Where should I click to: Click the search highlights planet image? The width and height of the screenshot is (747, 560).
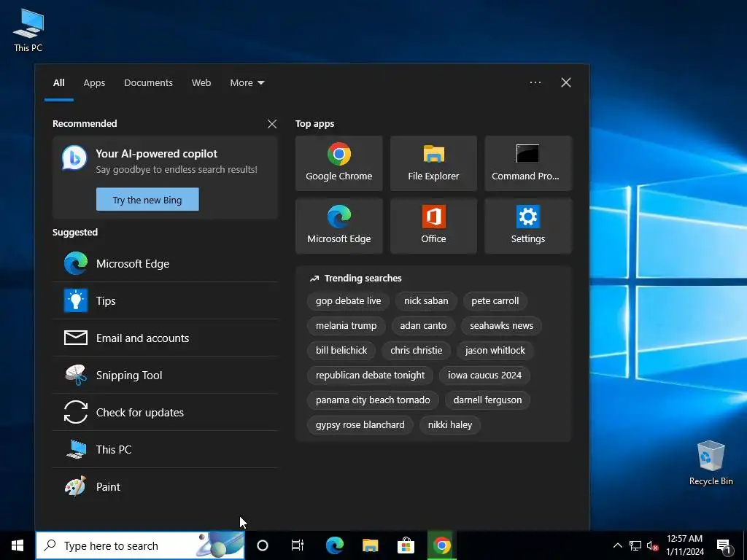point(220,545)
